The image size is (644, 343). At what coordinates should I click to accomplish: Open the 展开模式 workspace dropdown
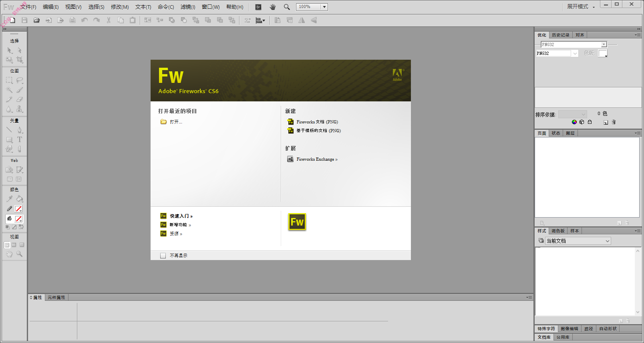coord(581,7)
